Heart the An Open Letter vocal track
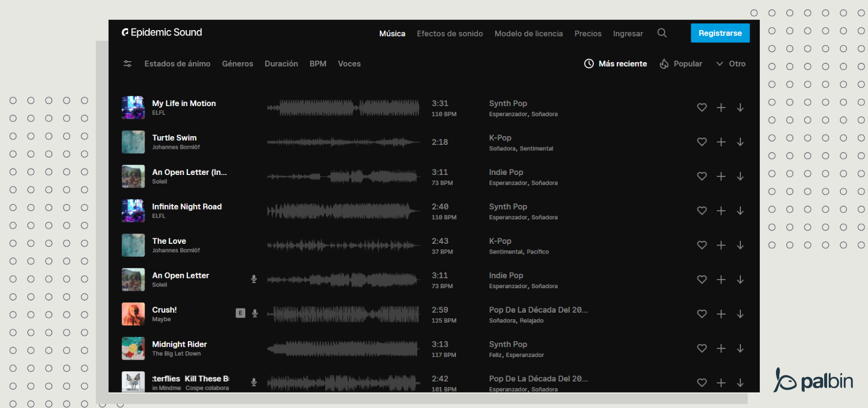The image size is (868, 408). point(702,279)
